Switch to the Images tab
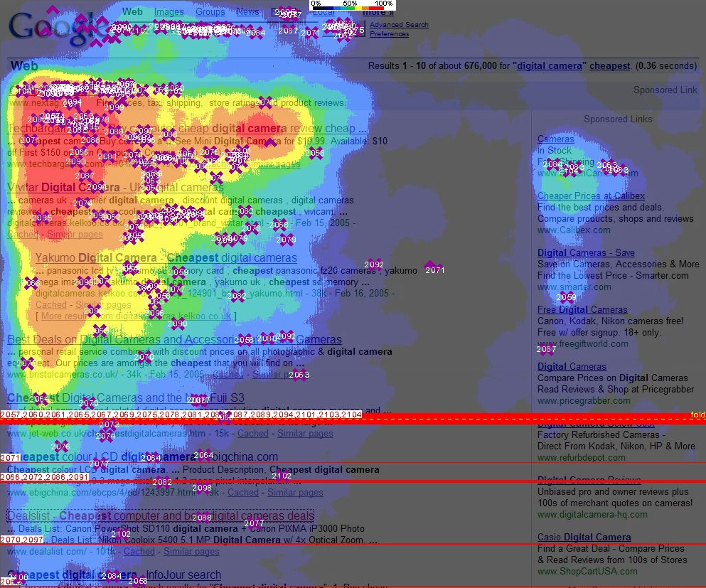This screenshot has height=588, width=706. [x=169, y=11]
